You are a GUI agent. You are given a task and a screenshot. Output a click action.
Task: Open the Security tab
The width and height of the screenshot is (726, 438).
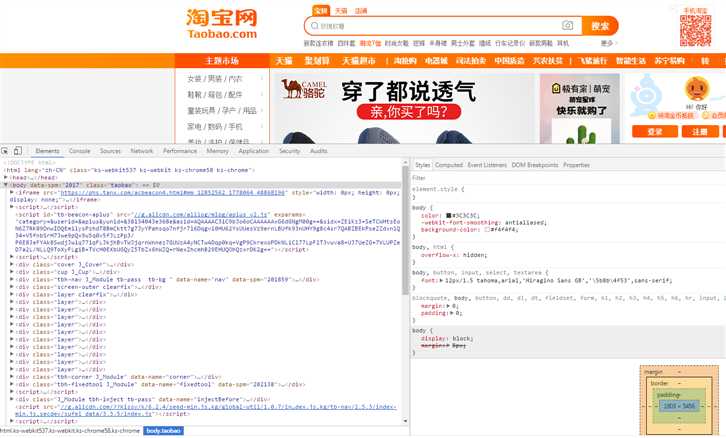(289, 151)
